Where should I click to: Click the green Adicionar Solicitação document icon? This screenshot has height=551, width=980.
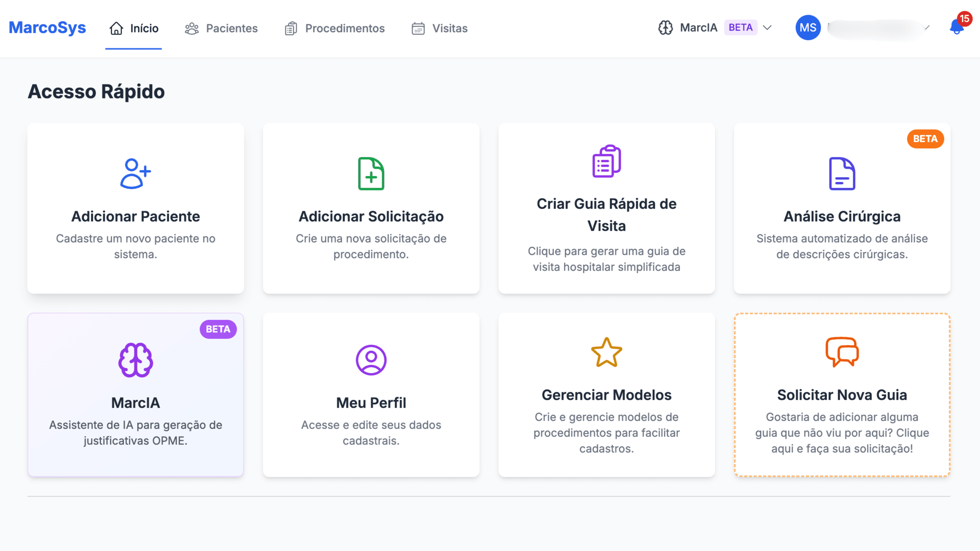point(371,174)
